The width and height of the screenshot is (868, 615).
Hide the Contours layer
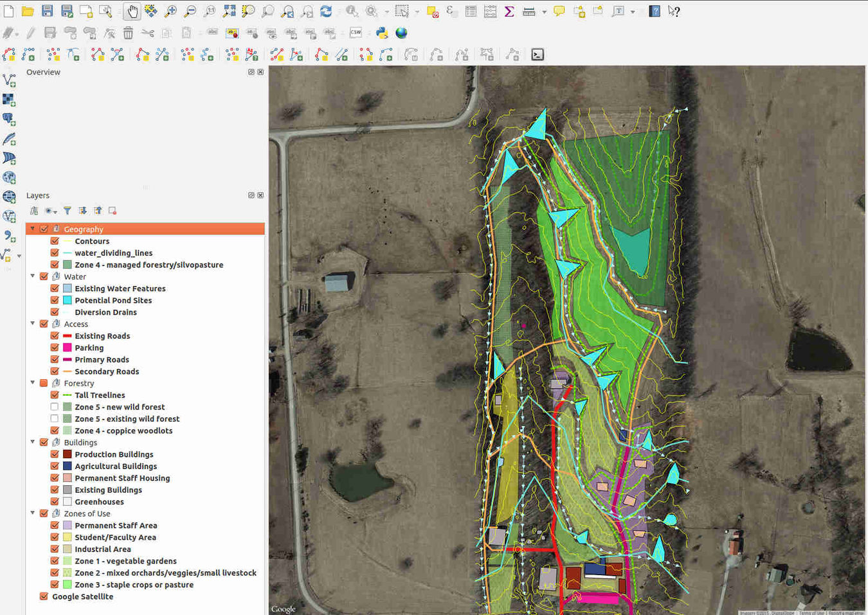pyautogui.click(x=55, y=241)
